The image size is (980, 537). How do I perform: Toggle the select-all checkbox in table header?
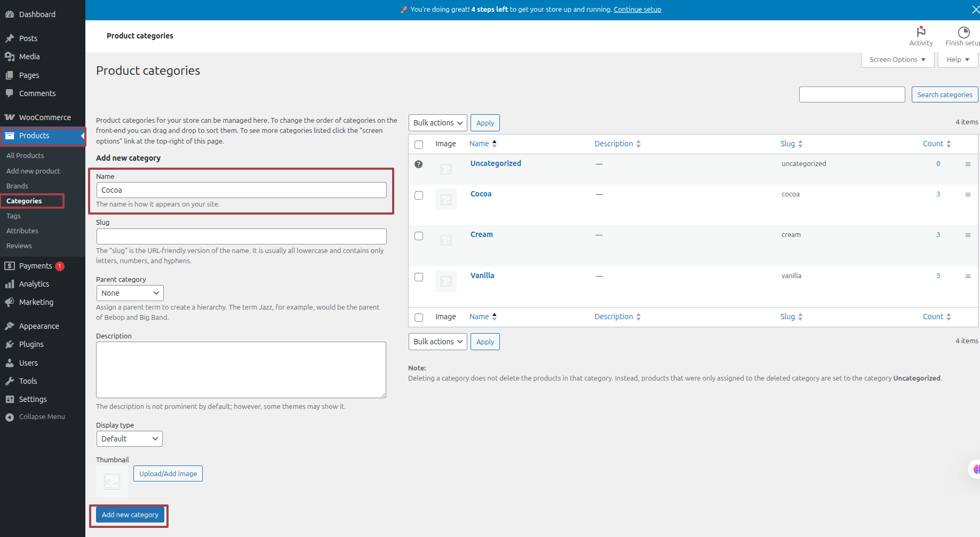(419, 145)
